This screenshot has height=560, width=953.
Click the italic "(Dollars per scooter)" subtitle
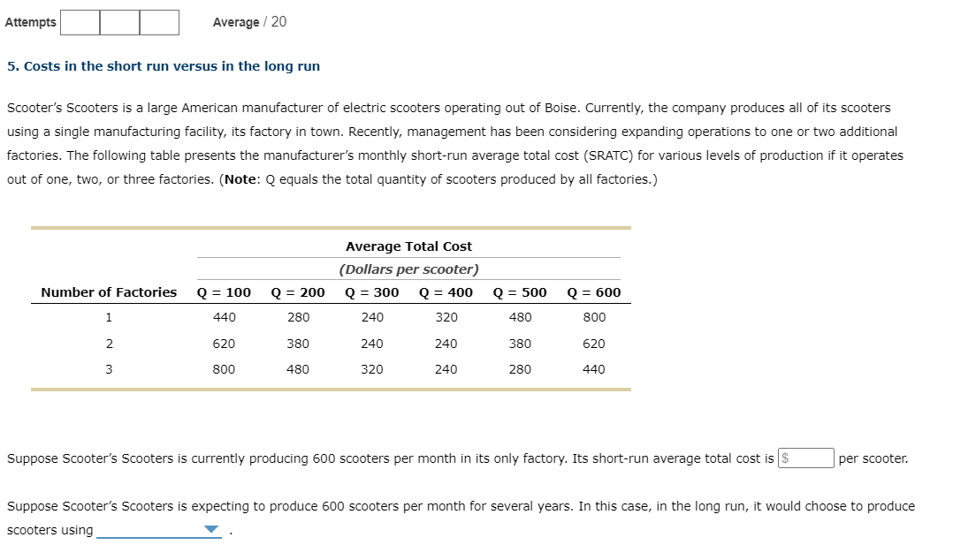[407, 269]
